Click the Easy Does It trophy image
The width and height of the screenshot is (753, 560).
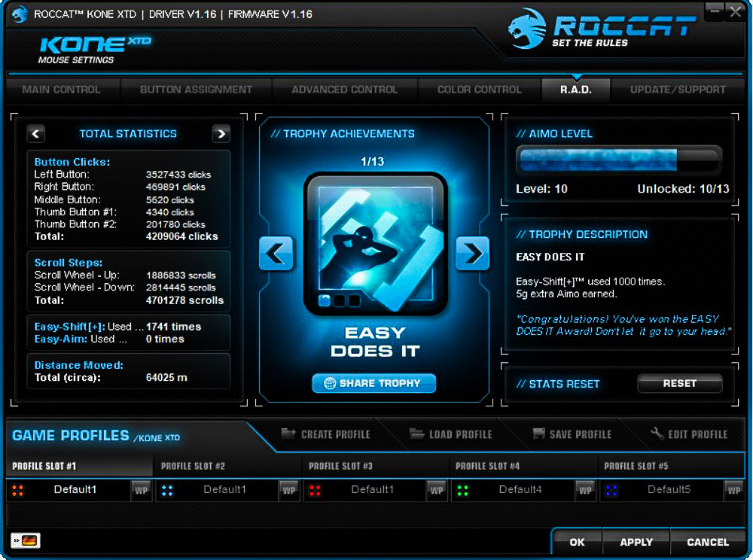[375, 245]
